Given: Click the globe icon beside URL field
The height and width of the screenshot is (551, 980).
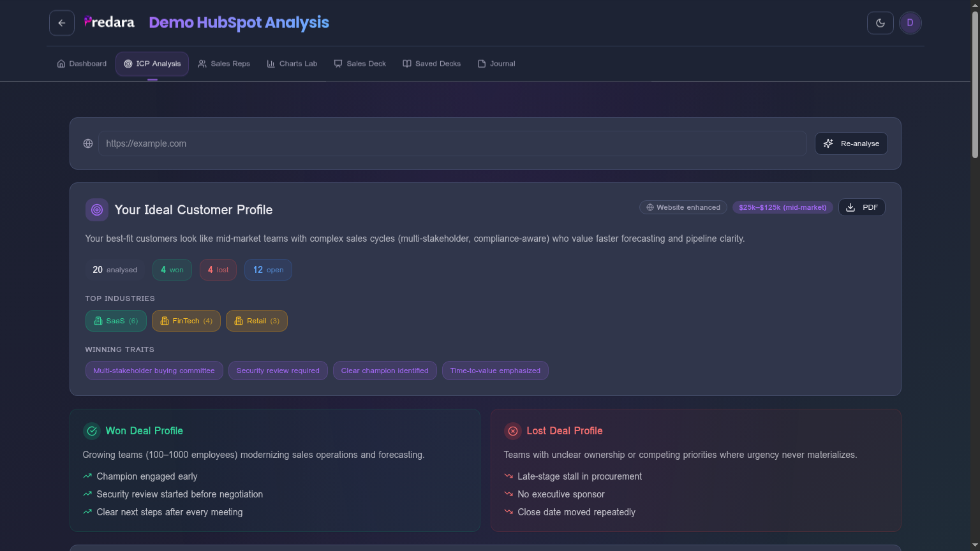Looking at the screenshot, I should [88, 143].
